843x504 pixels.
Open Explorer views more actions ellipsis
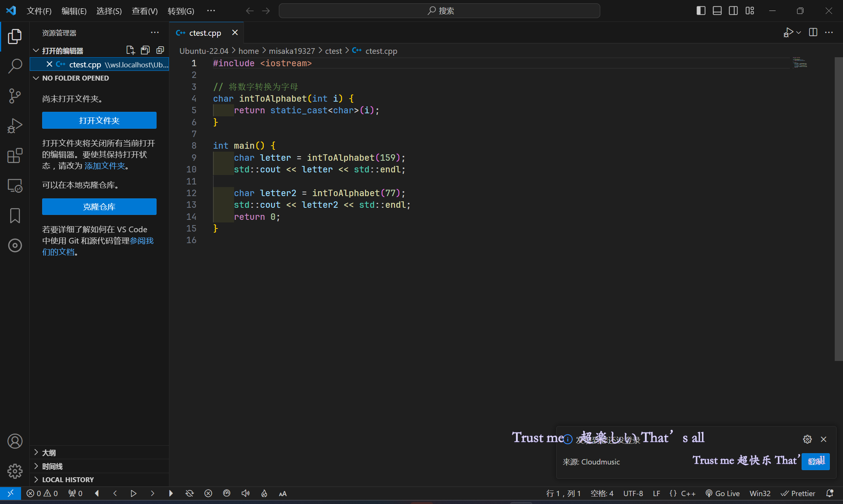coord(155,33)
